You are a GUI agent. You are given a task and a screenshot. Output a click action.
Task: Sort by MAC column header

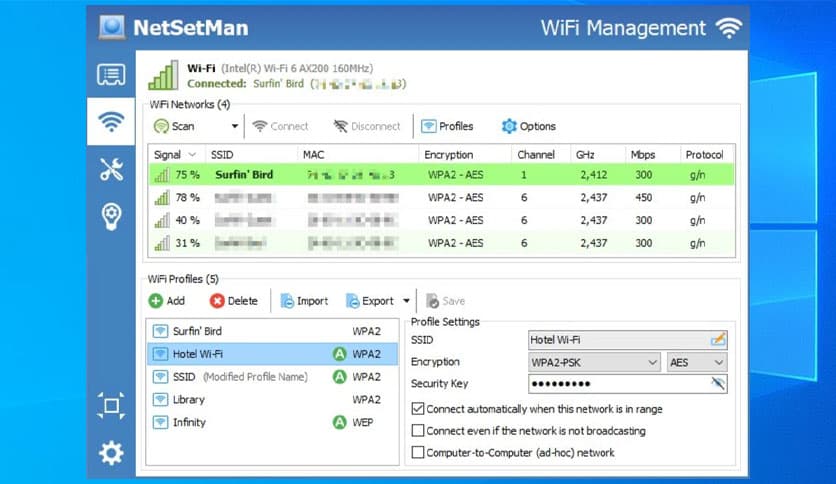coord(358,155)
